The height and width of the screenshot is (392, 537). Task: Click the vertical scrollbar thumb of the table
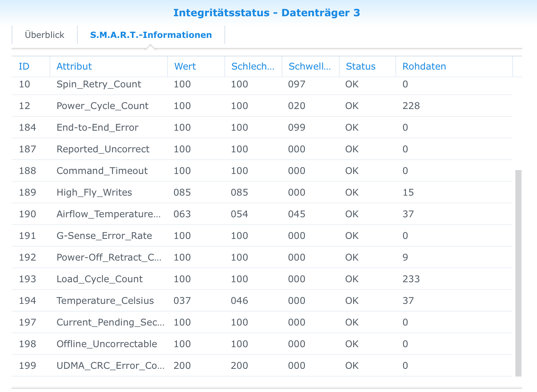(x=518, y=273)
